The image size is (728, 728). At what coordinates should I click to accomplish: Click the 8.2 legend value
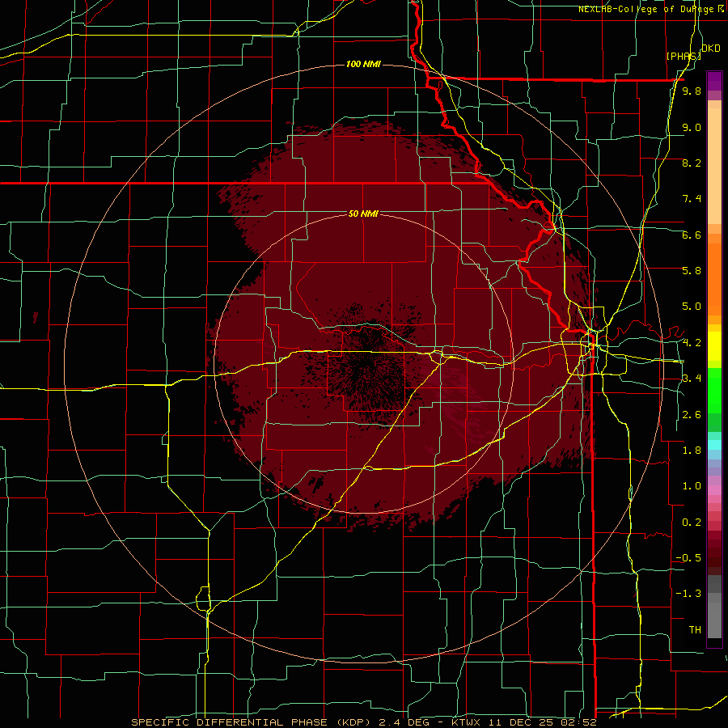tap(692, 163)
